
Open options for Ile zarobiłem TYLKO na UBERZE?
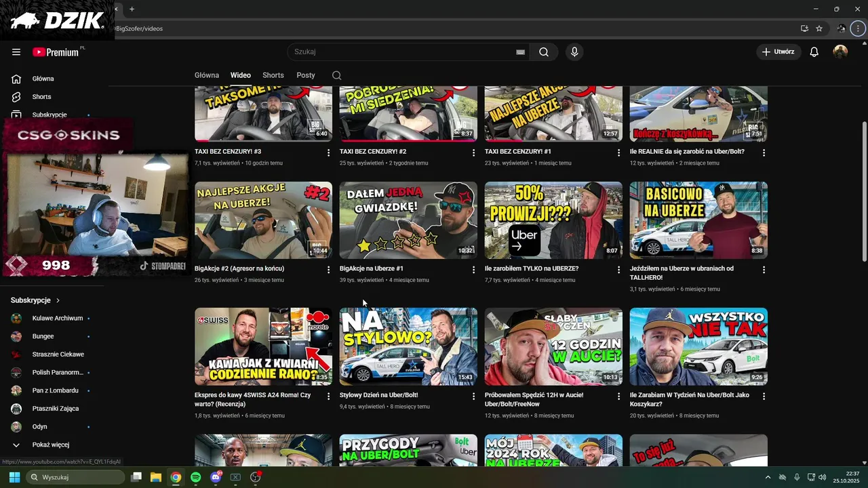pyautogui.click(x=618, y=270)
